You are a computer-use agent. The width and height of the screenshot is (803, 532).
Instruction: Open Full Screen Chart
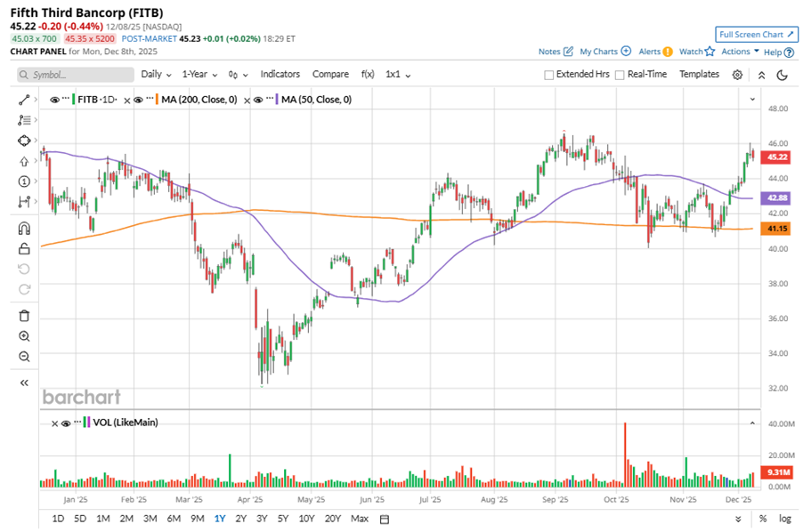point(757,35)
